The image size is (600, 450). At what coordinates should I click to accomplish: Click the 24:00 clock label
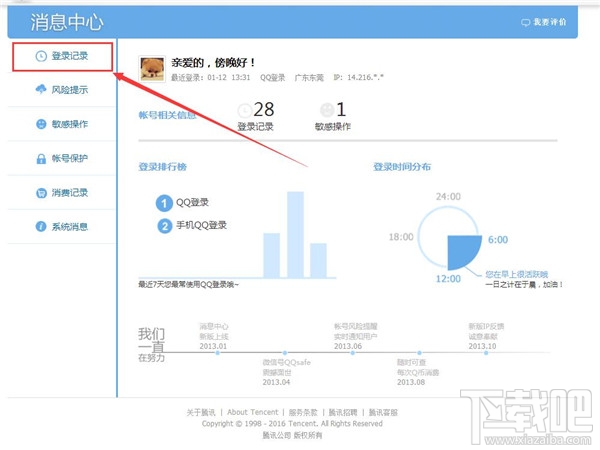point(448,197)
